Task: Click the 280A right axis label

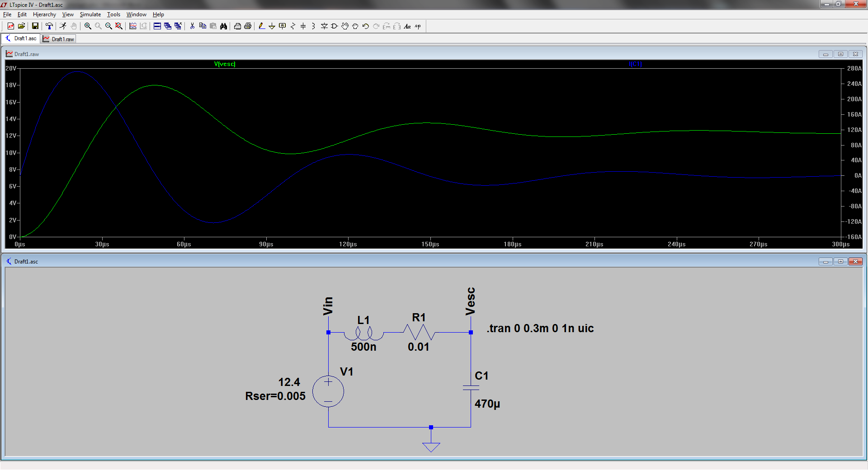Action: pos(854,68)
